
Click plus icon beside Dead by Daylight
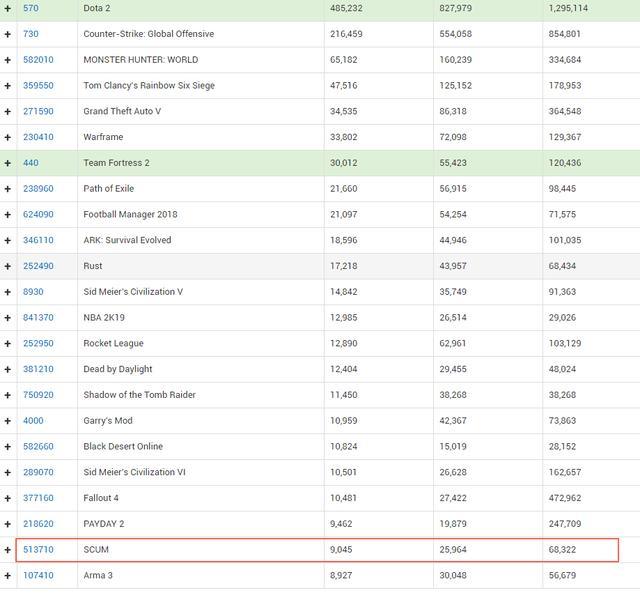pyautogui.click(x=7, y=369)
